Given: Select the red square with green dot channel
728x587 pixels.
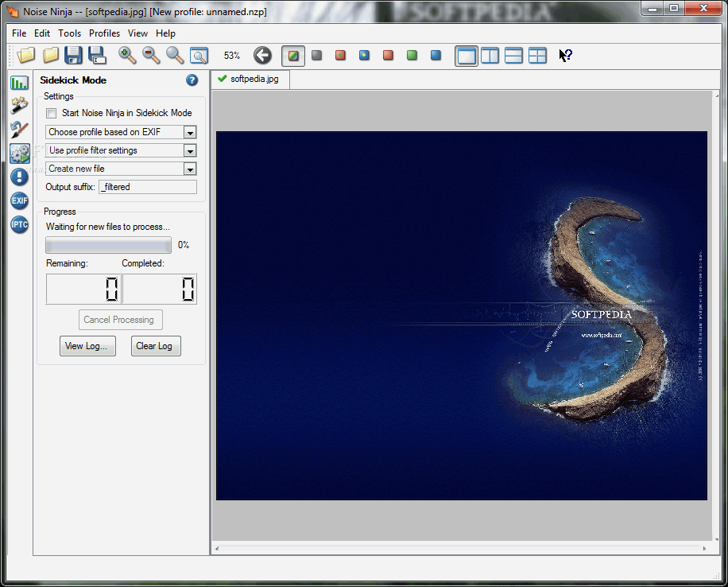Looking at the screenshot, I should pyautogui.click(x=340, y=56).
